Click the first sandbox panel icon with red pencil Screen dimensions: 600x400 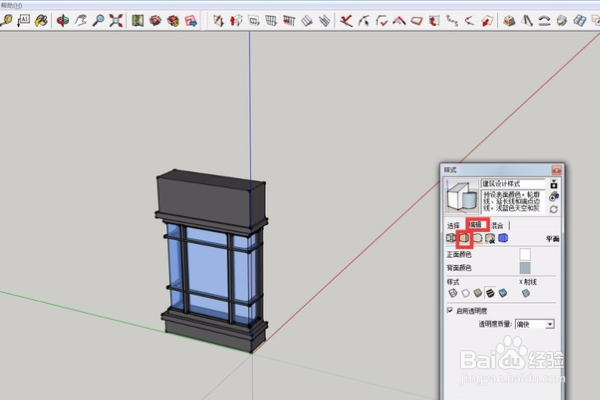(218, 20)
